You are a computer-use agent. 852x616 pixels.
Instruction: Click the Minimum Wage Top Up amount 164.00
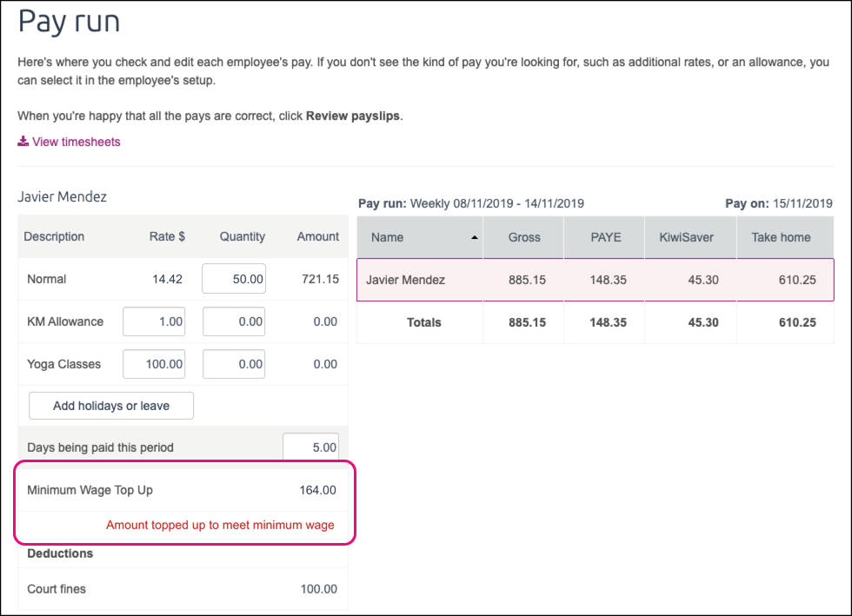point(317,490)
